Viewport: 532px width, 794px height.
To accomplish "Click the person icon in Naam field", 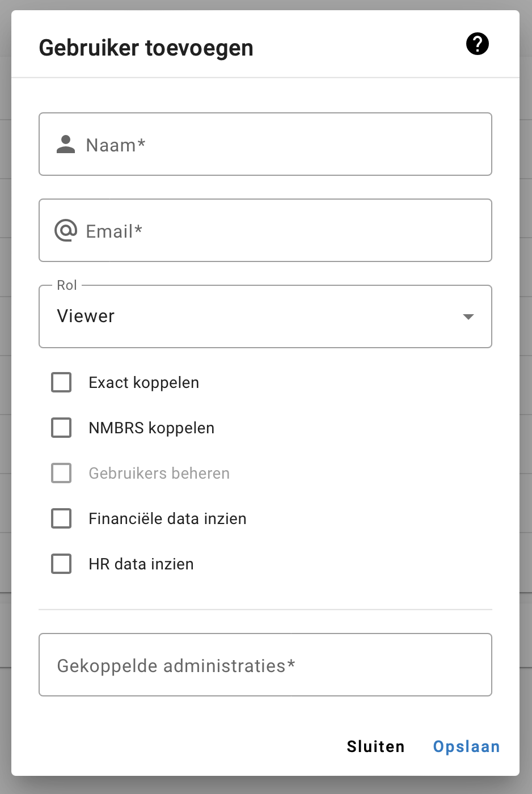I will coord(66,145).
